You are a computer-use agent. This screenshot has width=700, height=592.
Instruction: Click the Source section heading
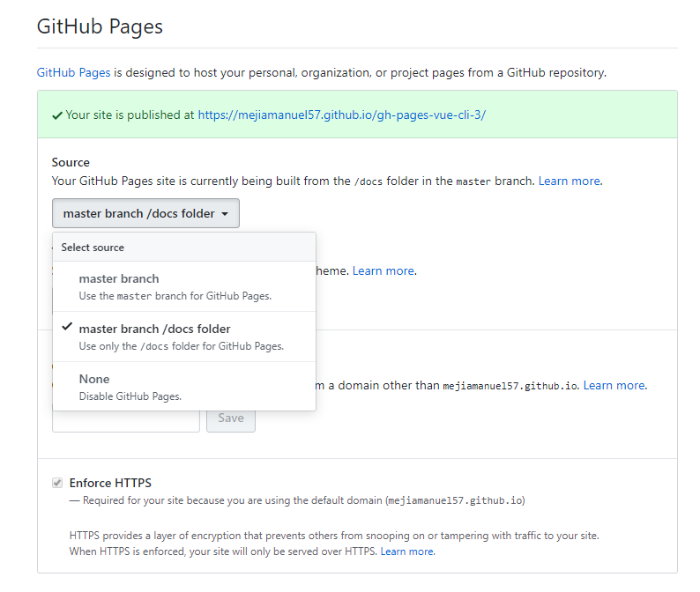[x=71, y=162]
